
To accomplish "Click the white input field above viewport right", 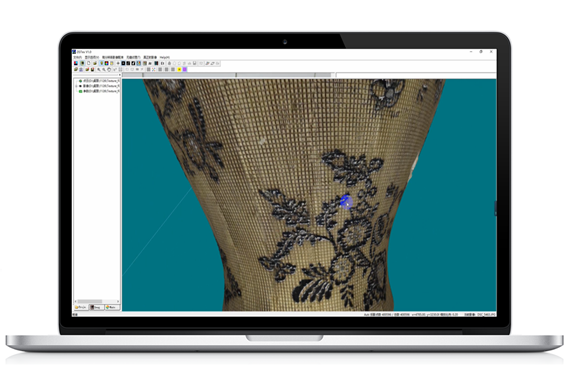I will point(416,75).
